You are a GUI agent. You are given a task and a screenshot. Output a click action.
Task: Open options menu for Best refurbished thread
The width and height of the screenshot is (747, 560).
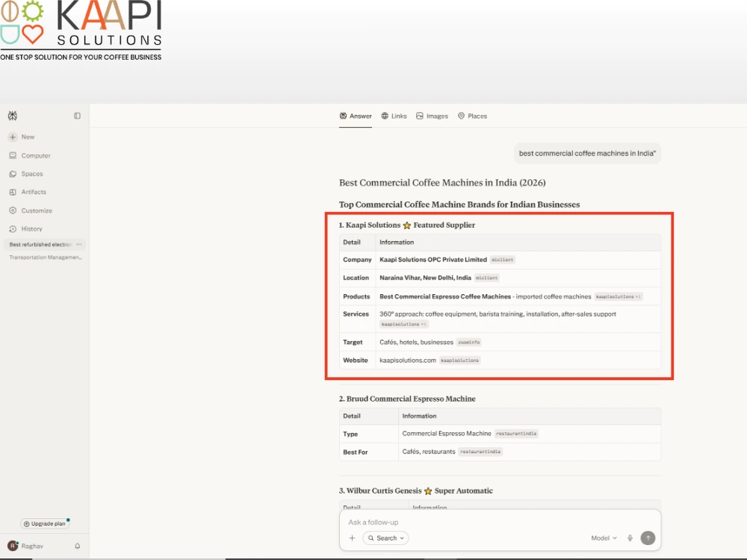[x=79, y=244]
